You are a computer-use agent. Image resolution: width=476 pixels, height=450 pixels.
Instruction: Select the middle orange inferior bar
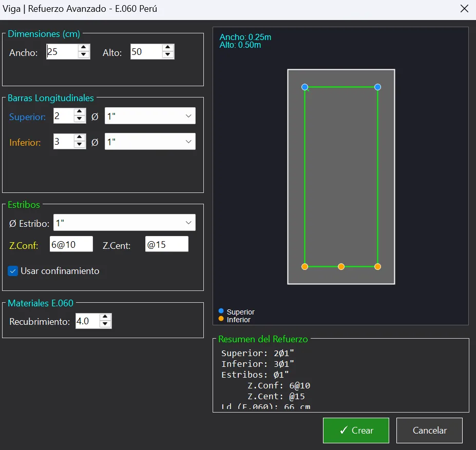pos(341,267)
